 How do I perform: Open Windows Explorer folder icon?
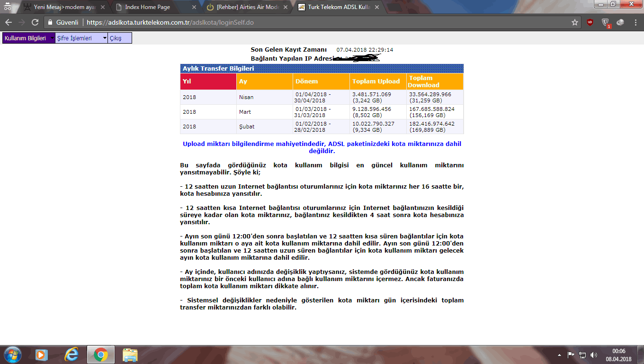(130, 355)
